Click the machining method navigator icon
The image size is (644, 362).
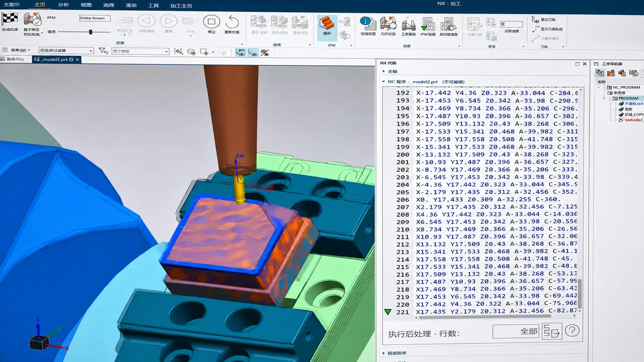634,73
